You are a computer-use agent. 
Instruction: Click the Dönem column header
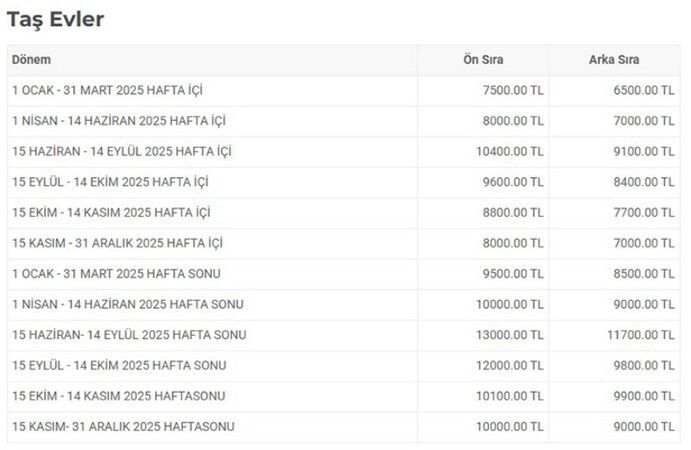click(x=32, y=60)
